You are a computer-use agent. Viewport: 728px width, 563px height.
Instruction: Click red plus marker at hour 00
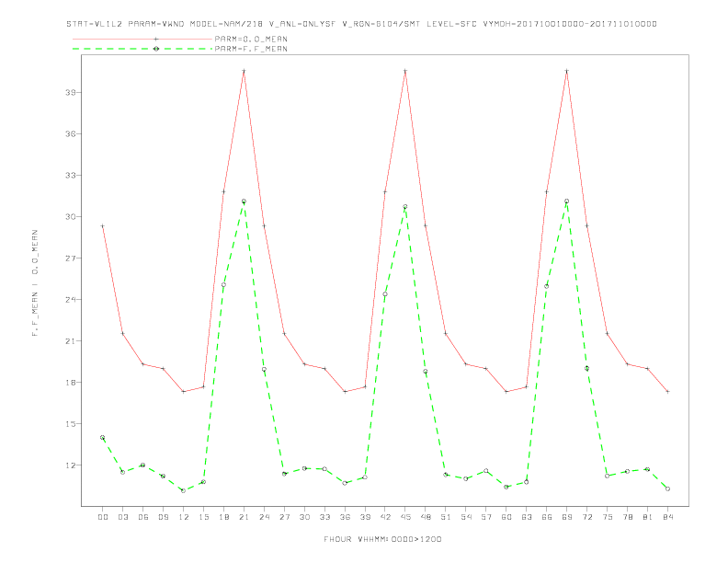pos(103,226)
